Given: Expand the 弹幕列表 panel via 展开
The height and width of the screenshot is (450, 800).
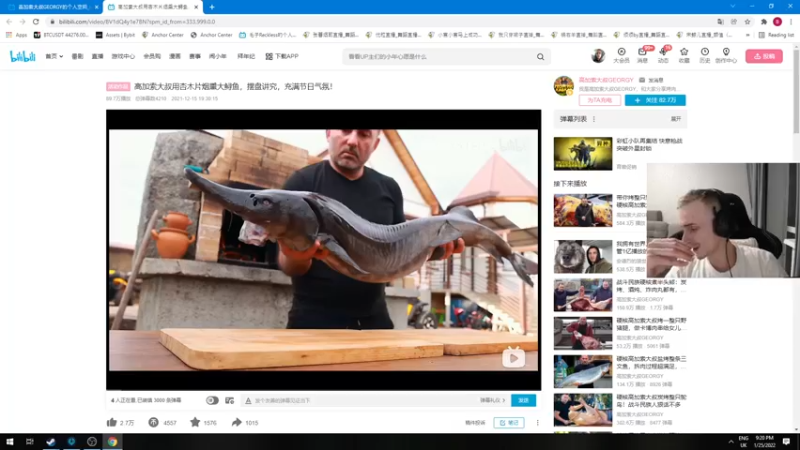Looking at the screenshot, I should coord(676,119).
